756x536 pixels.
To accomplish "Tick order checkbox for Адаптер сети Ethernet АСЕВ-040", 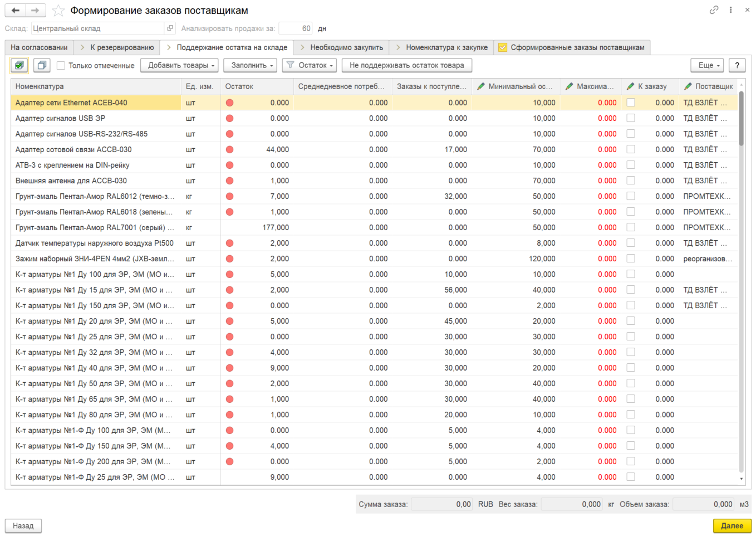I will click(631, 103).
